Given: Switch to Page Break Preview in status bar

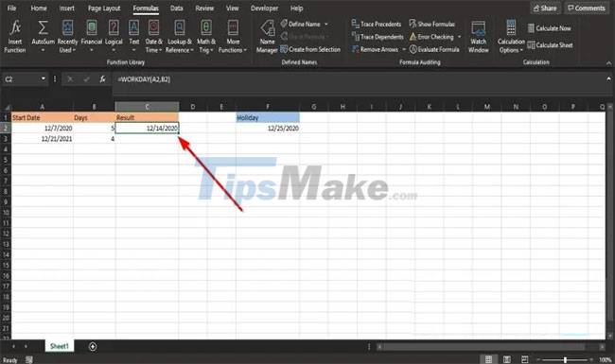Looking at the screenshot, I should point(525,359).
